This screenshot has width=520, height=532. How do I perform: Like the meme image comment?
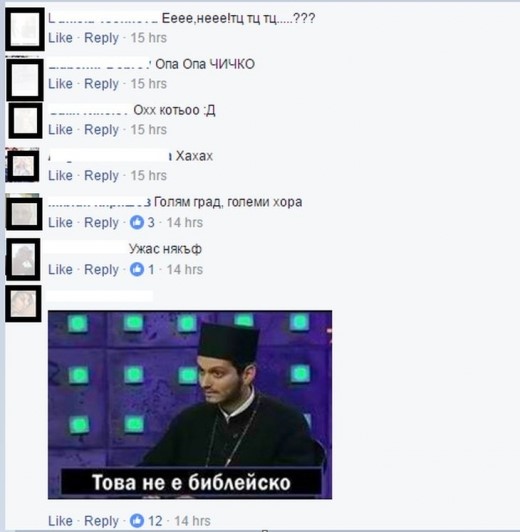(x=60, y=520)
